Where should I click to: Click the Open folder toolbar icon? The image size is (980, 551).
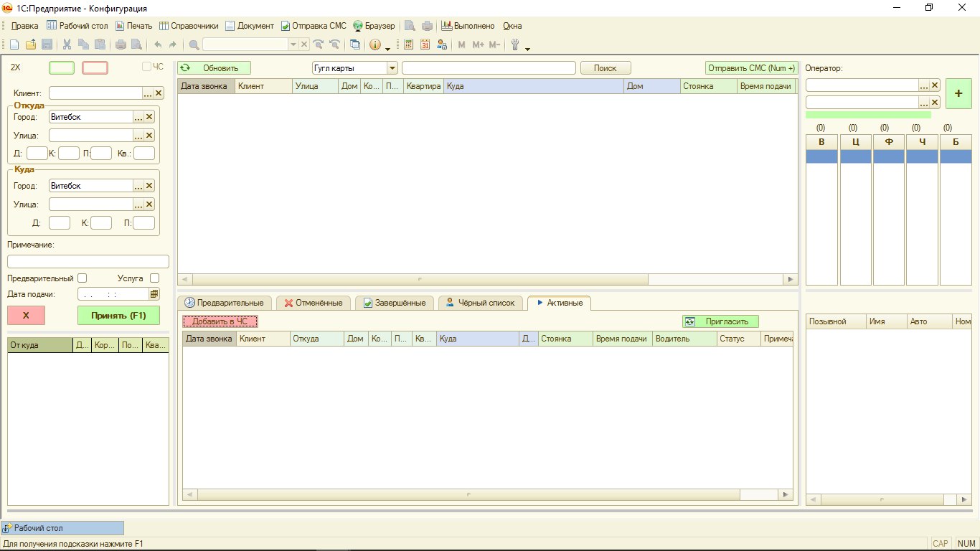point(31,44)
